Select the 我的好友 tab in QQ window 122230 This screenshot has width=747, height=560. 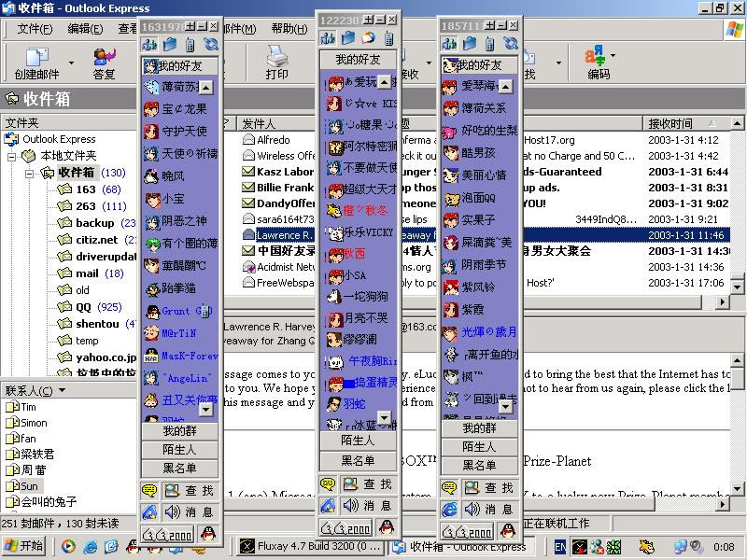(x=358, y=60)
